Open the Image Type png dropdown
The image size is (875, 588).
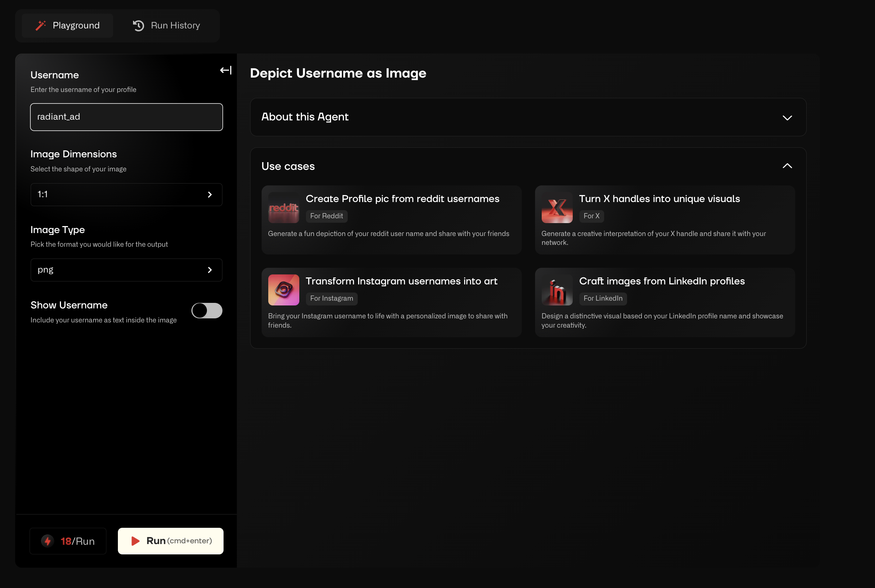click(126, 270)
